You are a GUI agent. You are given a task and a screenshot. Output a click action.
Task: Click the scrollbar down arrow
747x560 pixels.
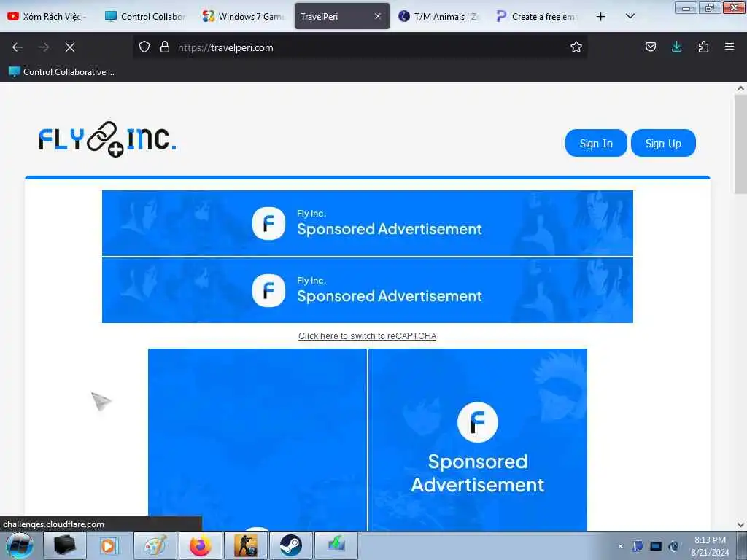pos(740,525)
